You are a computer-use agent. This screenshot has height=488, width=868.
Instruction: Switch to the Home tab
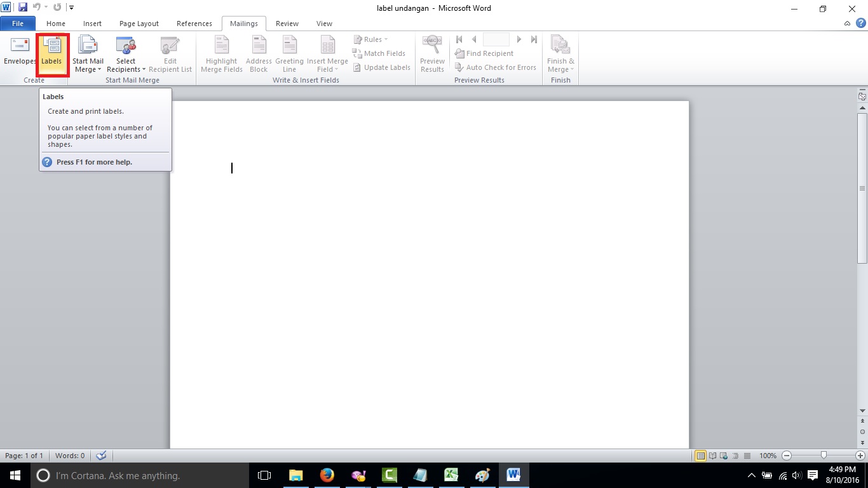pos(56,24)
